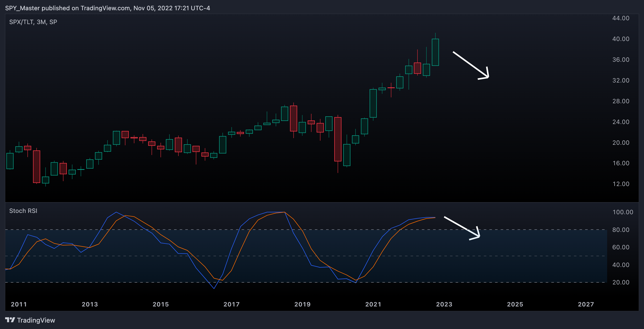Click the 2013 time axis label
Screen dimensions: 644x329
point(90,304)
